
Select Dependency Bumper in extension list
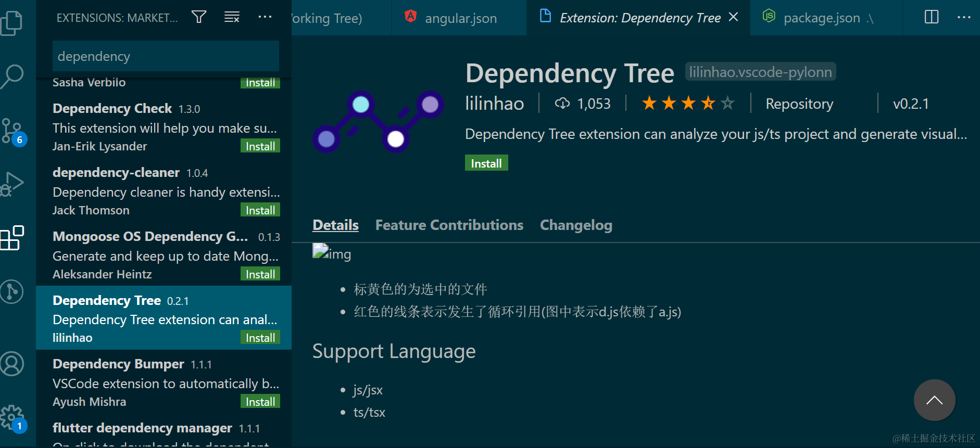[x=164, y=382]
